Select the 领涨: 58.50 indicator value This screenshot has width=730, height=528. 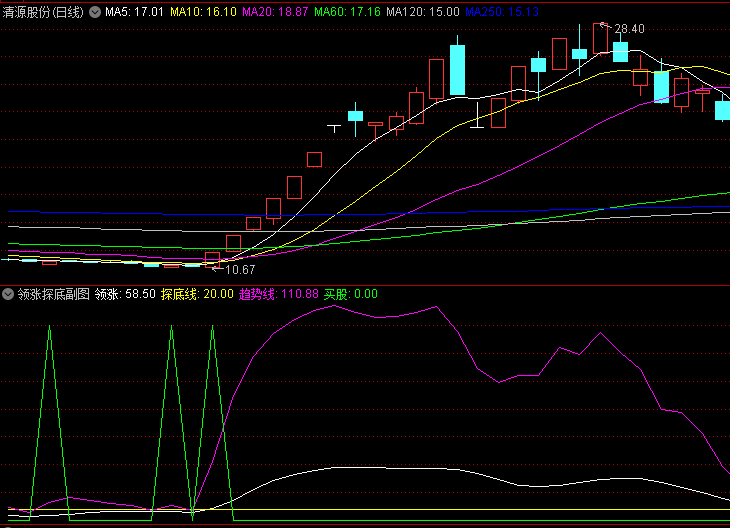pyautogui.click(x=125, y=294)
